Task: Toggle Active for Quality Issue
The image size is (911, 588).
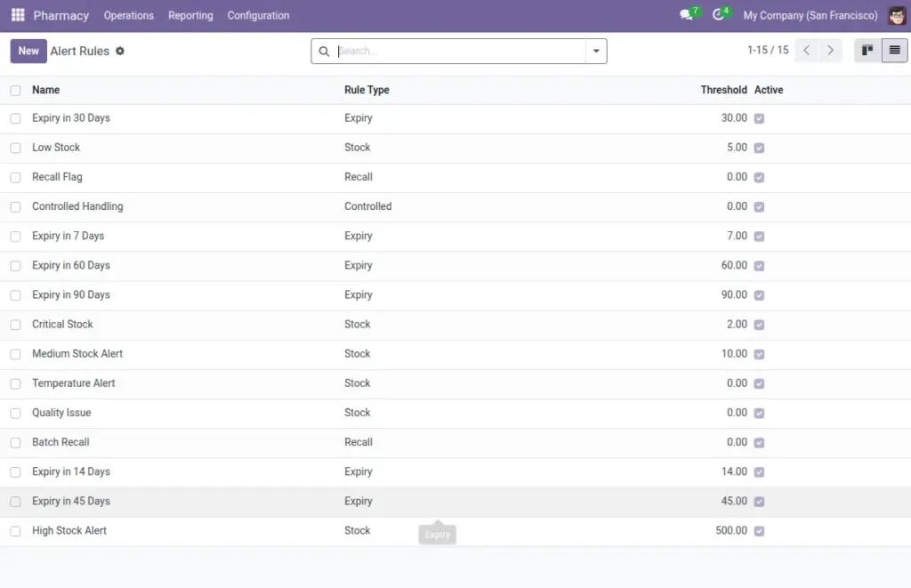Action: (x=759, y=413)
